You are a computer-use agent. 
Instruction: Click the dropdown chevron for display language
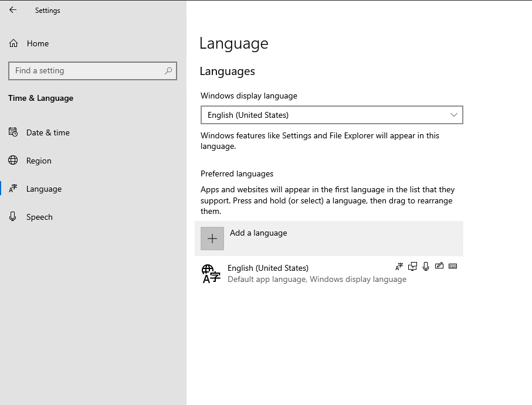[x=453, y=115]
